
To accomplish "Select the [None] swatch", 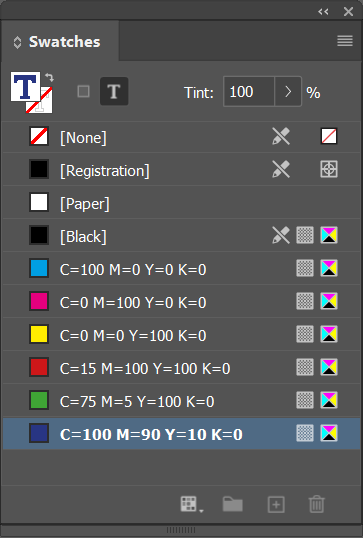I will point(182,137).
